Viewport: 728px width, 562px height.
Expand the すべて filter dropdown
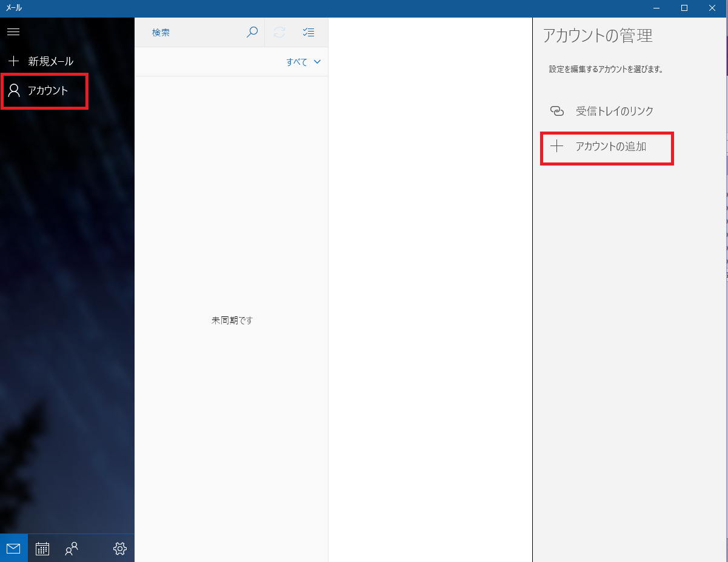(304, 62)
